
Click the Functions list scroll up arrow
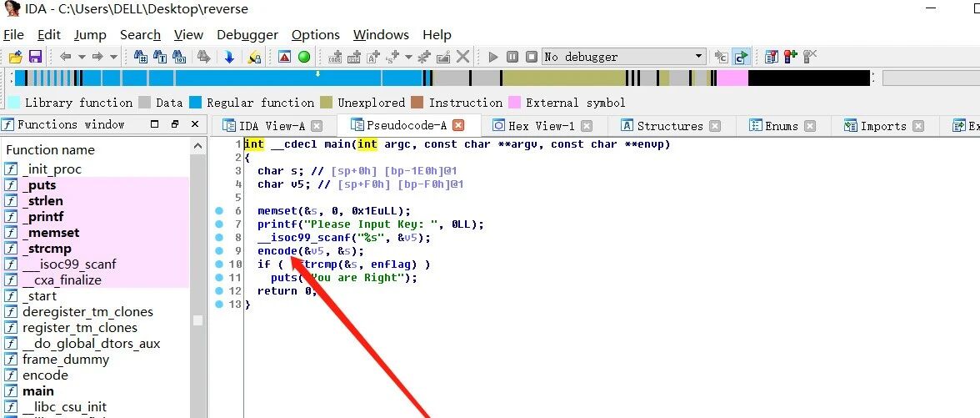198,147
